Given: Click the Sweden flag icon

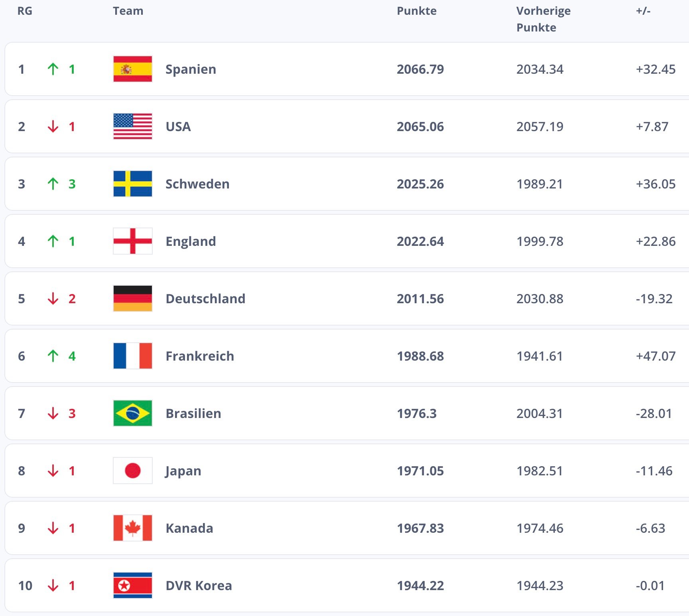Looking at the screenshot, I should tap(132, 184).
